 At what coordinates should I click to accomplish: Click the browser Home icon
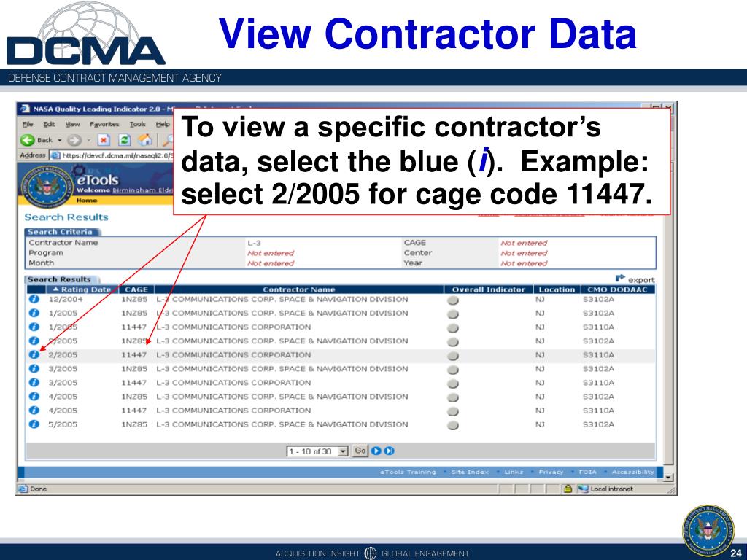pyautogui.click(x=145, y=140)
